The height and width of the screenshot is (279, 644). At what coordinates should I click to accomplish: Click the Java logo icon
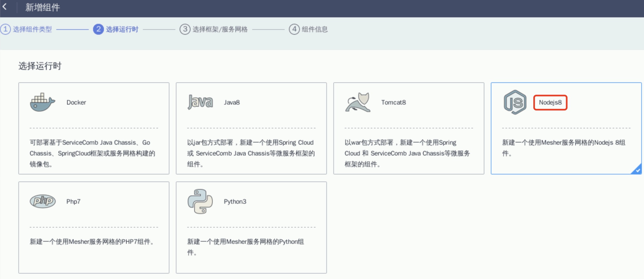200,102
